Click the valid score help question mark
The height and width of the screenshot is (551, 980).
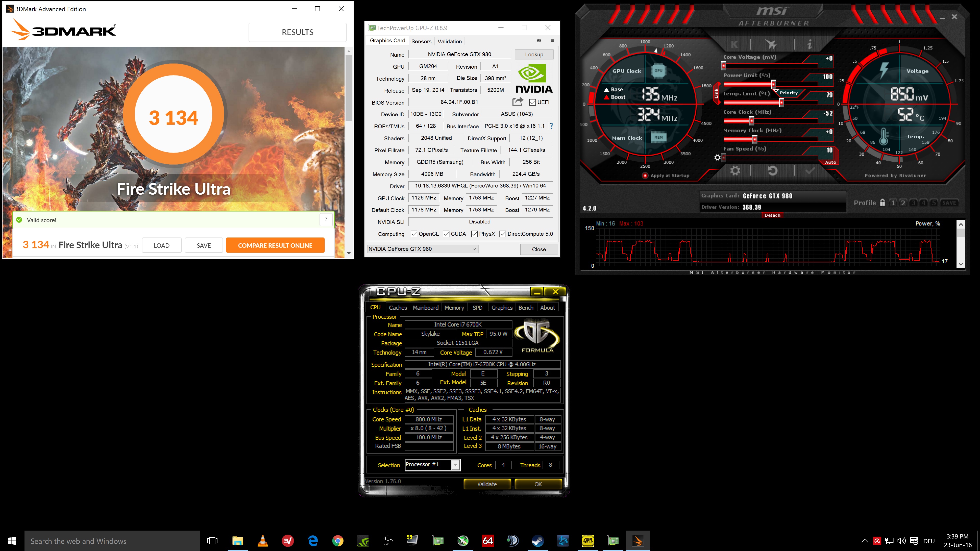[x=326, y=219]
